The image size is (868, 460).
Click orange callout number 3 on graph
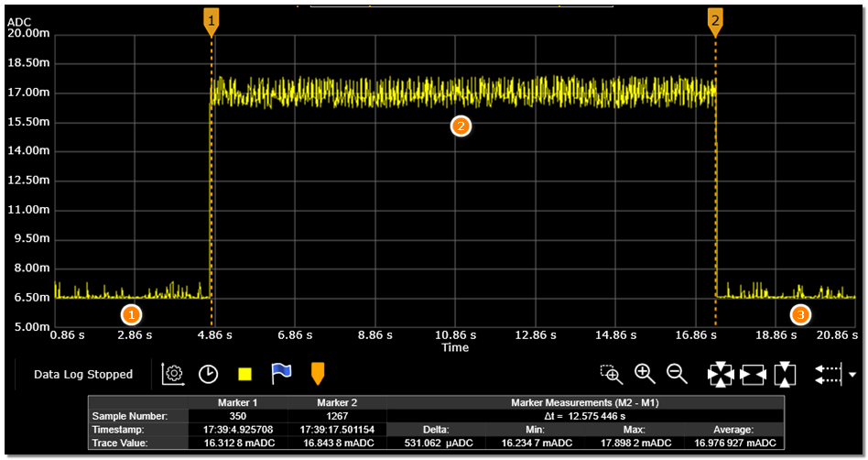(x=801, y=314)
